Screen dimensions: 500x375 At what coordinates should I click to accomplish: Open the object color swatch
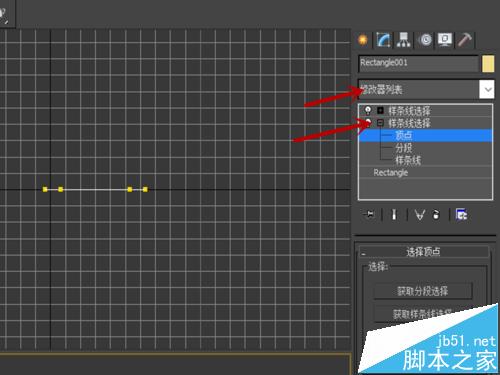(488, 63)
